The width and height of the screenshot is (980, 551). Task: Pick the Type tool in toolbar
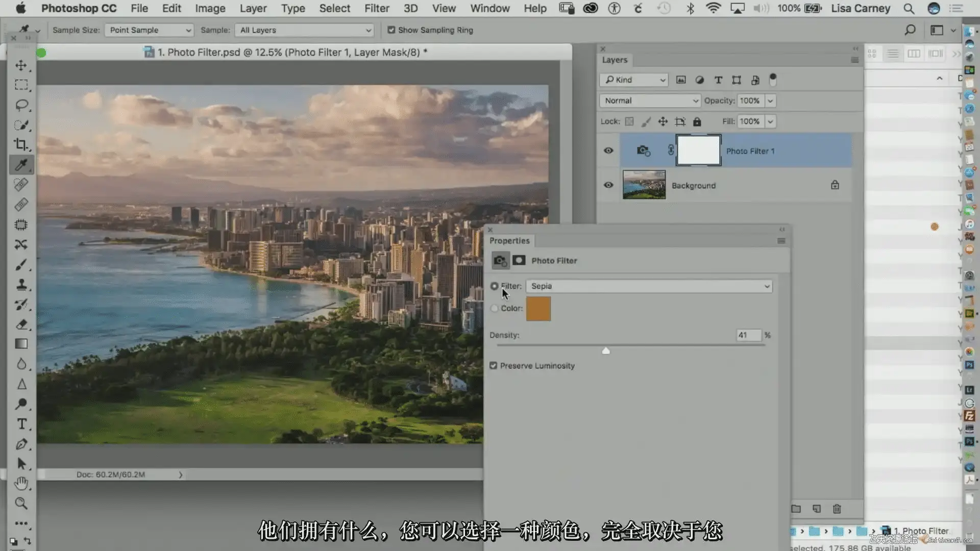21,424
